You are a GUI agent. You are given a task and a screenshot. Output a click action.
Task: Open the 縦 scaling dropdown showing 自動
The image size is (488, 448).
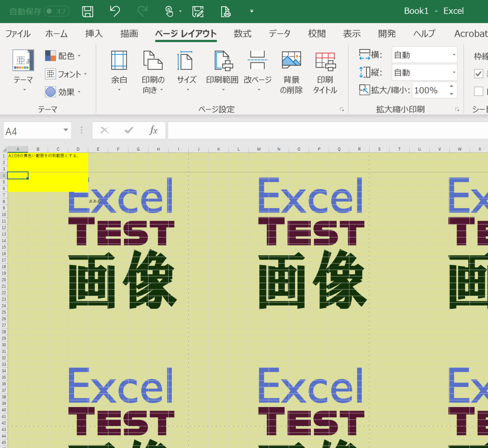pos(454,72)
